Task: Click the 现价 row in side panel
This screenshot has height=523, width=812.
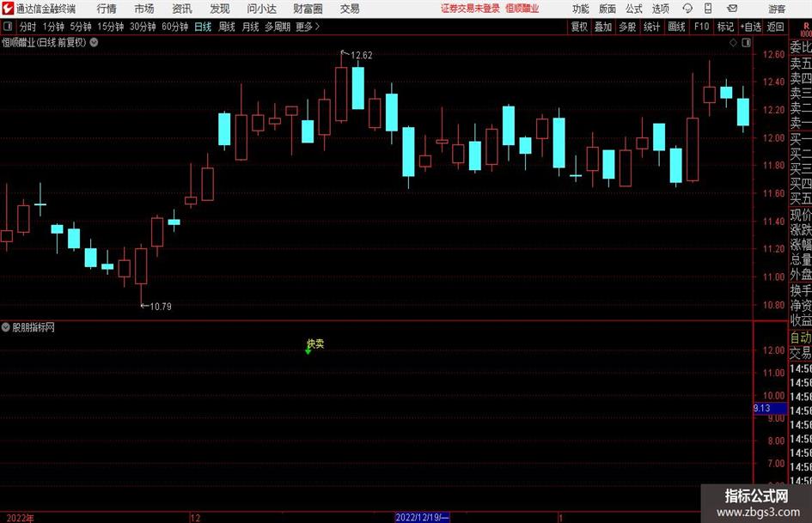Action: click(801, 215)
